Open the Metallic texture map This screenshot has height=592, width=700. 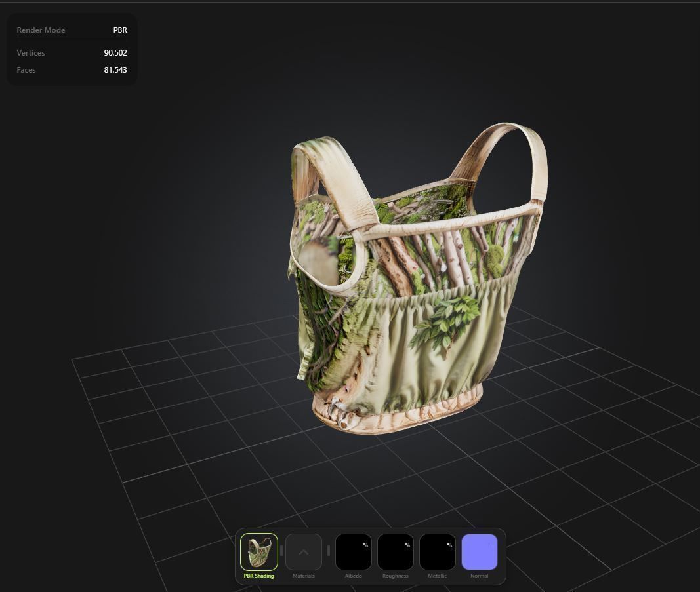pos(437,552)
